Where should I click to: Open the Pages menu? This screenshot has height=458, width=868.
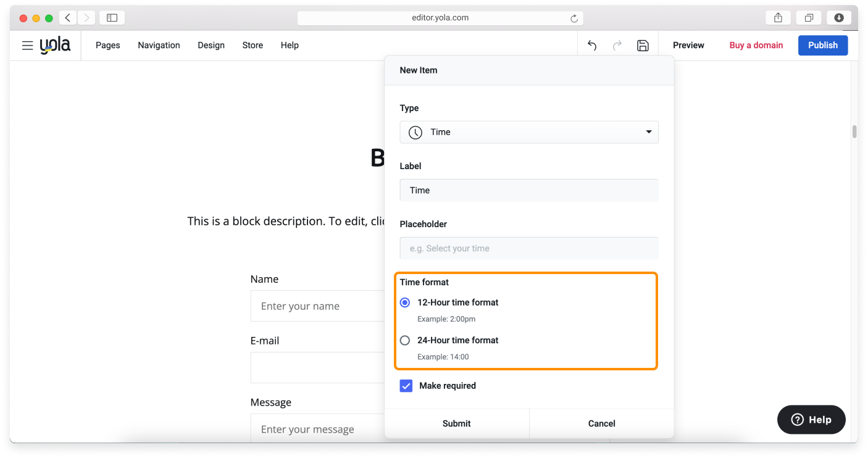pyautogui.click(x=108, y=46)
